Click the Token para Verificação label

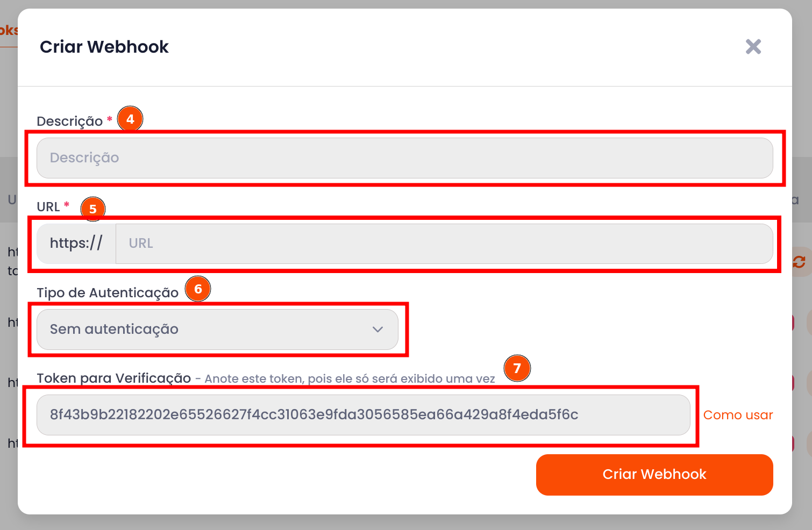coord(113,378)
